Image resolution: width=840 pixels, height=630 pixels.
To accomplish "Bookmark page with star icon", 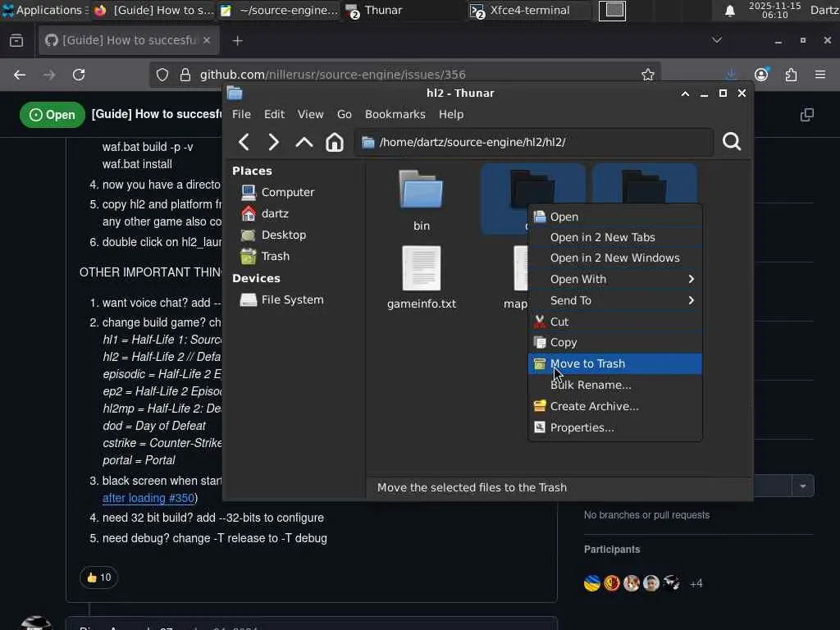I will pos(648,75).
